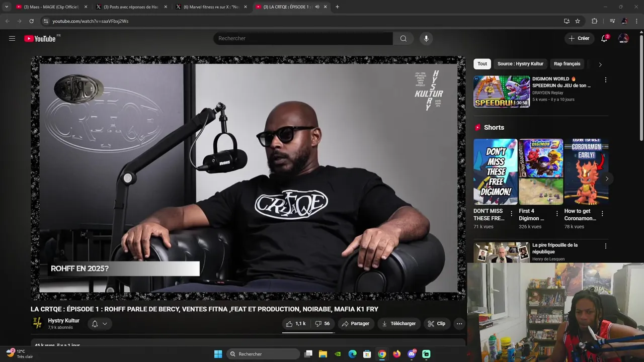
Task: Open options for How to get Coronamon short
Action: coord(602,214)
